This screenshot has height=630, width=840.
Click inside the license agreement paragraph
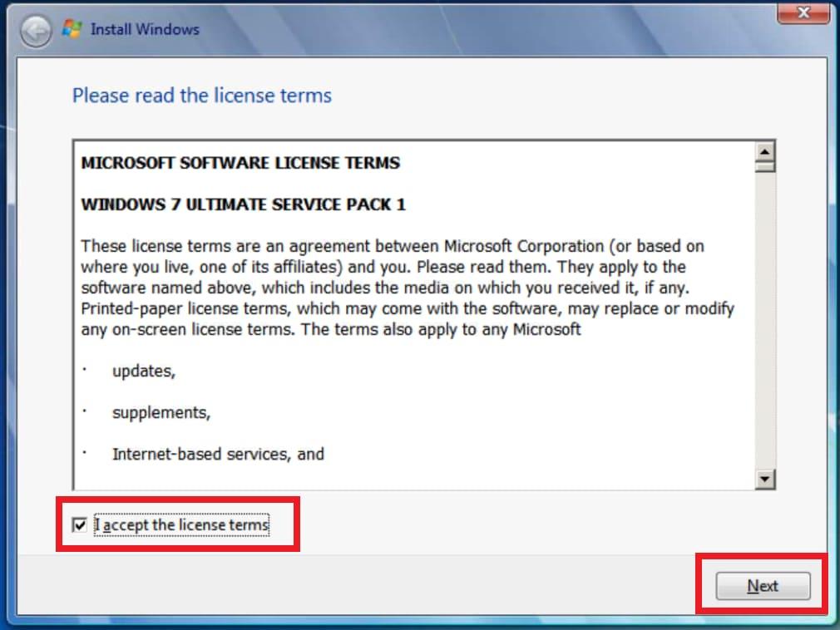pyautogui.click(x=408, y=288)
